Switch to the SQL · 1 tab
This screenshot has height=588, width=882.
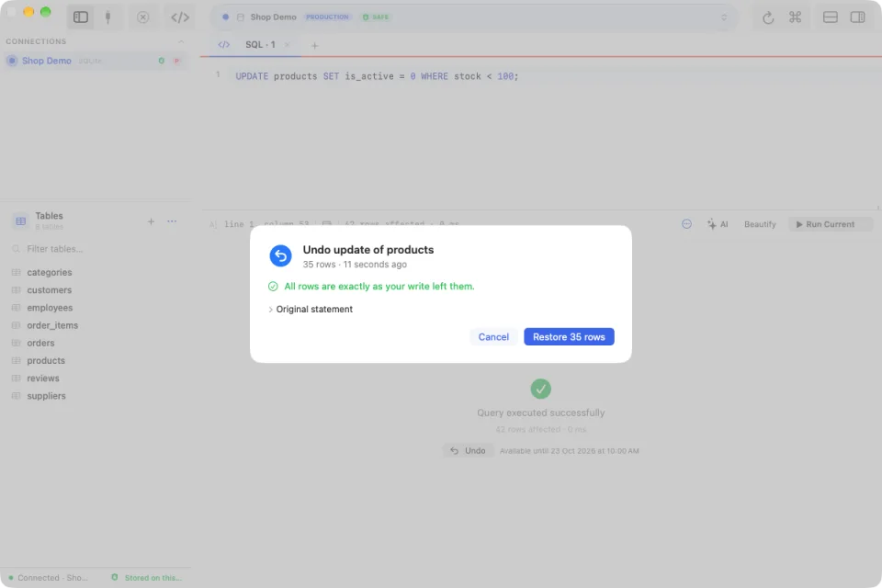260,44
